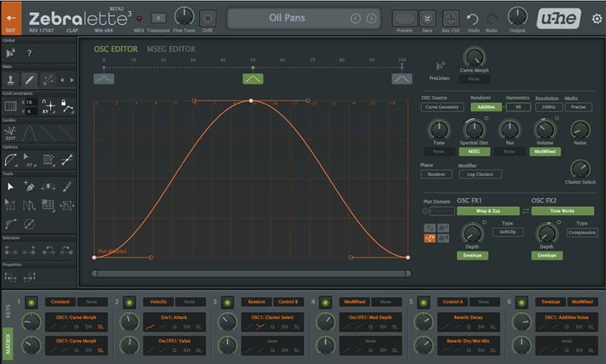Click the Volume ModWheel modulation button
The image size is (606, 364).
[x=545, y=151]
